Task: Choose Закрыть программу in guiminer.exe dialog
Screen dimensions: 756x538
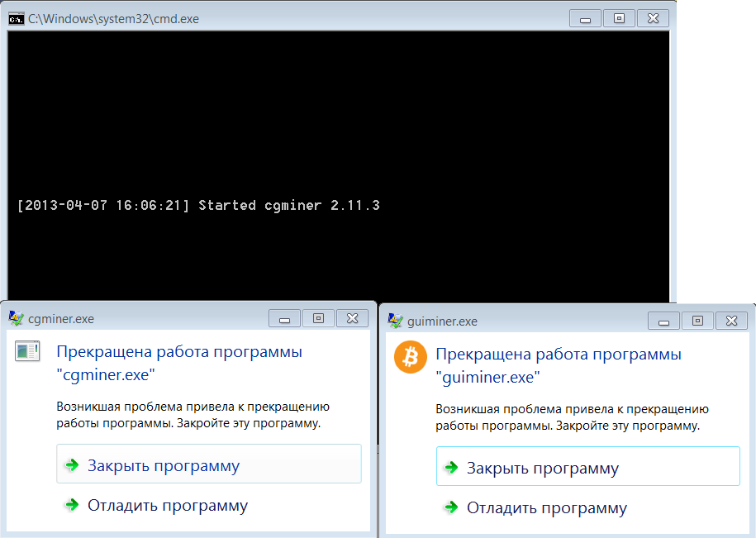Action: (x=588, y=466)
